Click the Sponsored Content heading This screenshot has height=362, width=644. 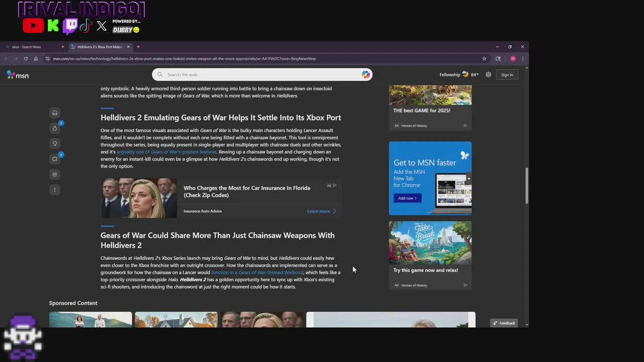click(x=73, y=303)
